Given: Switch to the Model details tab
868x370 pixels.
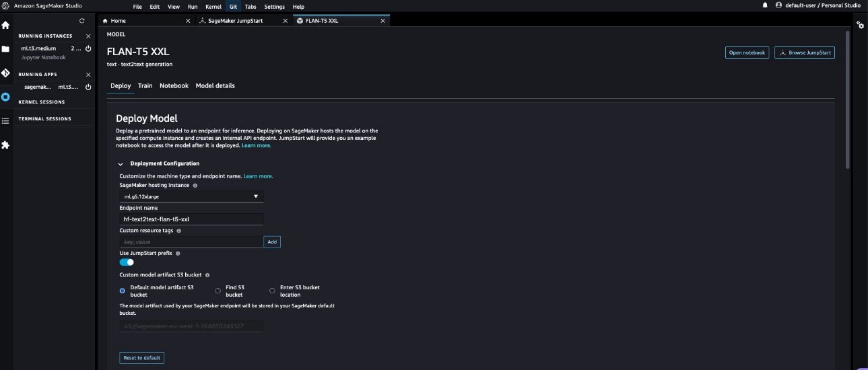Looking at the screenshot, I should pos(215,86).
